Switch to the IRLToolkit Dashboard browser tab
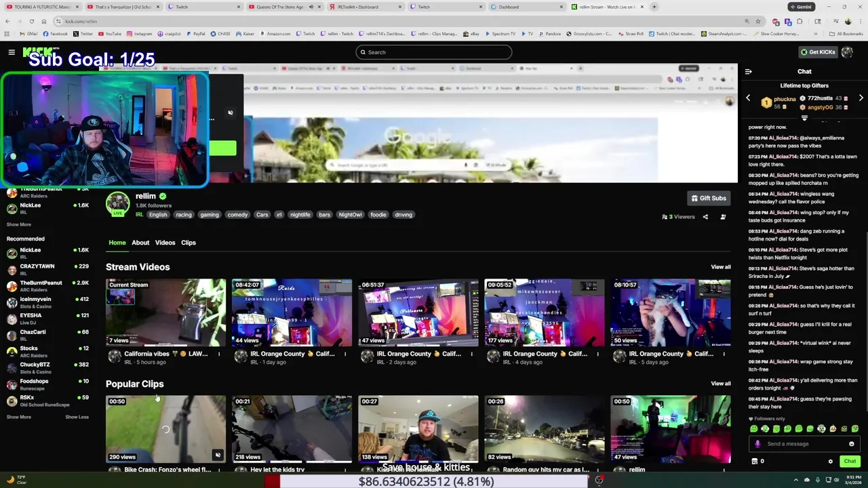Screen dimensions: 868x488 click(x=366, y=7)
